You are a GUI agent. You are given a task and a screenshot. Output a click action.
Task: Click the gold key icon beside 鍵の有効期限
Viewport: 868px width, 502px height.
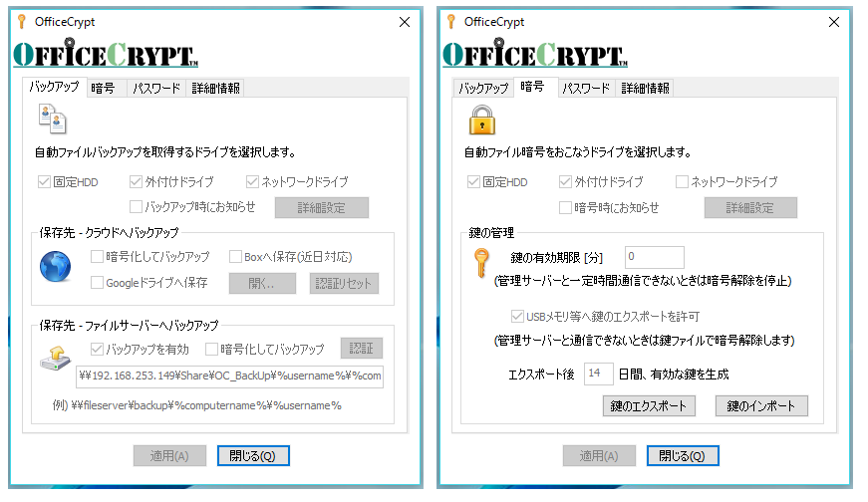click(x=481, y=263)
